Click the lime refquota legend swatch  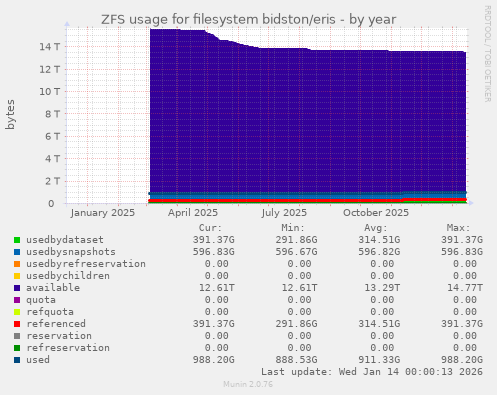(x=17, y=312)
